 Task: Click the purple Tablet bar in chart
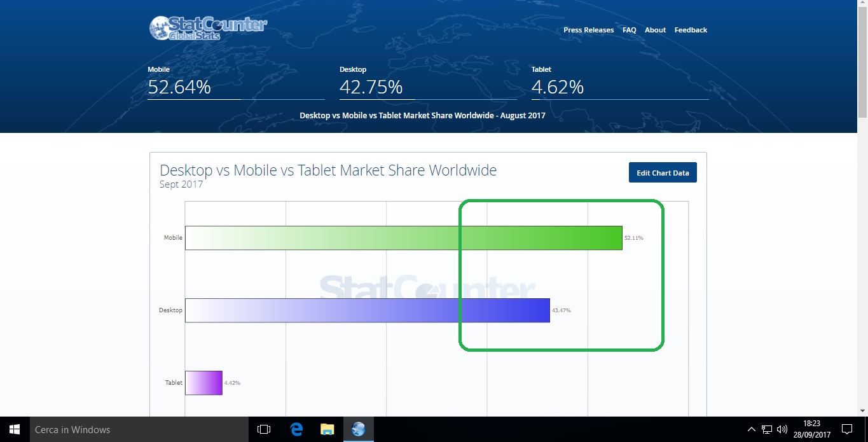(x=203, y=383)
